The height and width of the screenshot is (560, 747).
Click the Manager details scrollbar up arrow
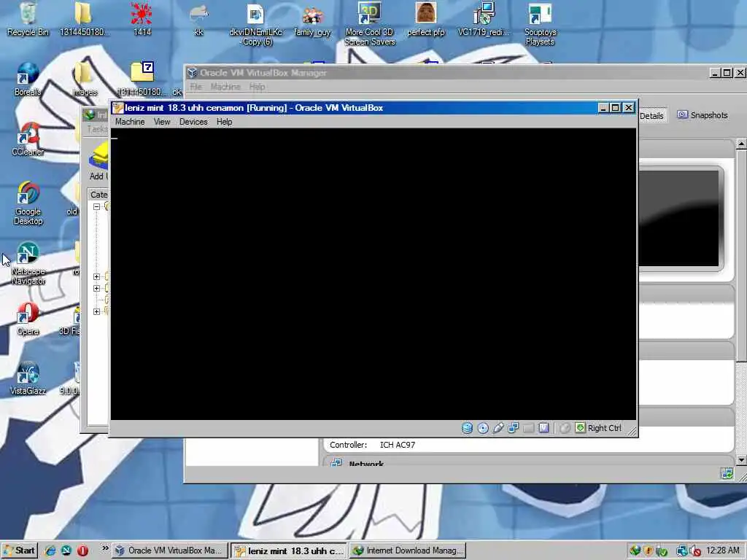coord(741,144)
